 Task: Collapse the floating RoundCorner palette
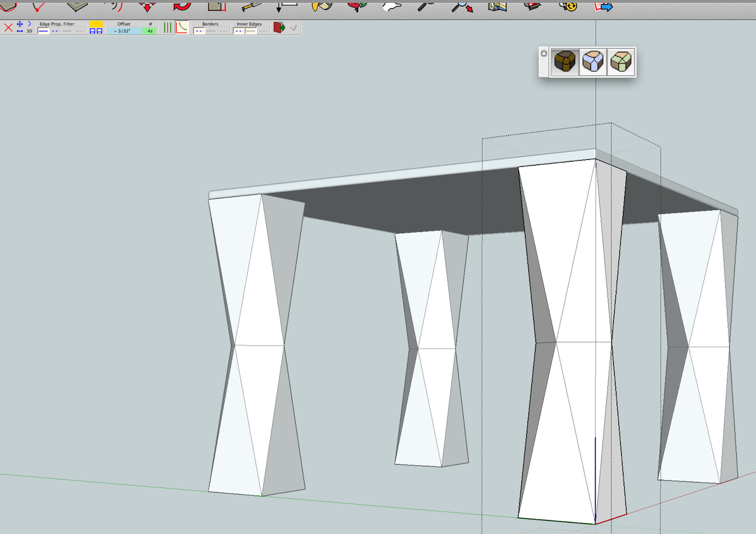544,54
